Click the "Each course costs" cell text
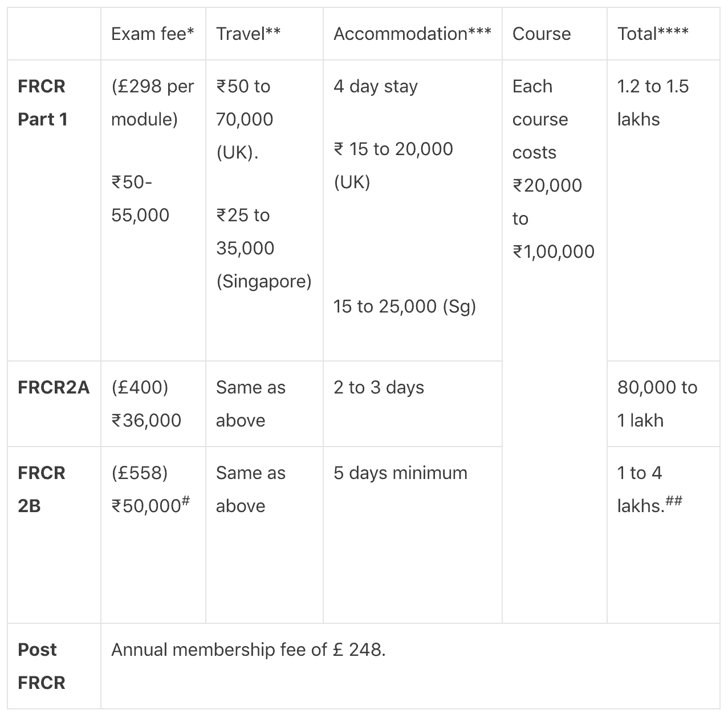 click(540, 119)
